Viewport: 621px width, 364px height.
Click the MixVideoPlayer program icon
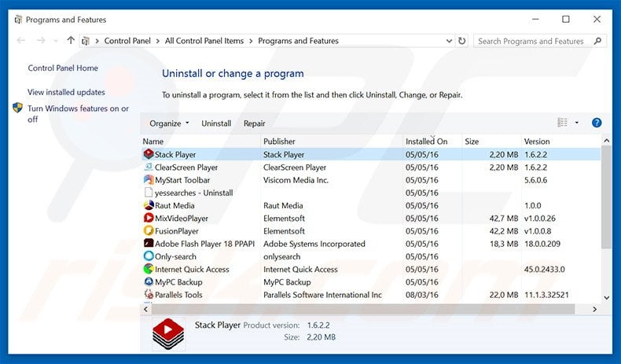[x=149, y=218]
